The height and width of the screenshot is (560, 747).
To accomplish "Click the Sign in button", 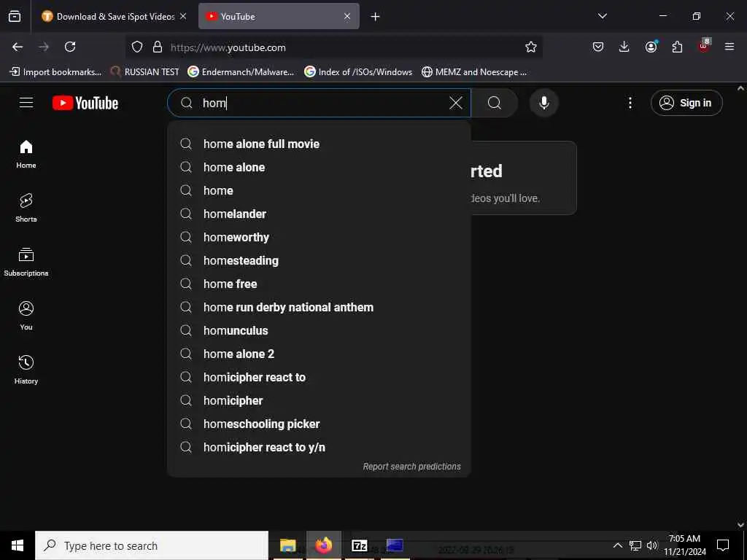I will 686,103.
